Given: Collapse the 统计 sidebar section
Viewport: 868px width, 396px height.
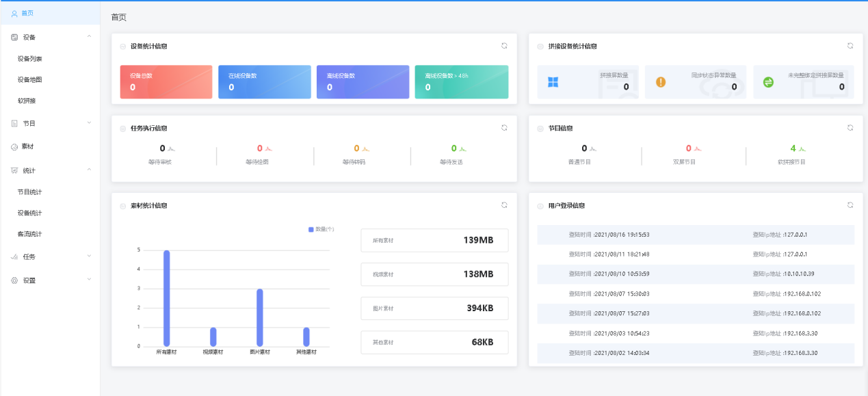Looking at the screenshot, I should (x=89, y=170).
